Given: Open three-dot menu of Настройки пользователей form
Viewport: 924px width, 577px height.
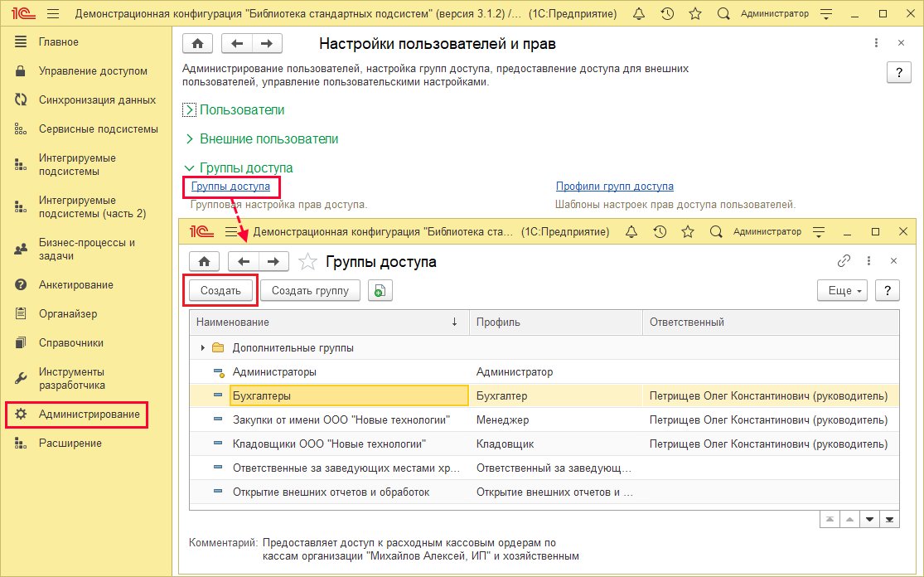Looking at the screenshot, I should click(876, 43).
